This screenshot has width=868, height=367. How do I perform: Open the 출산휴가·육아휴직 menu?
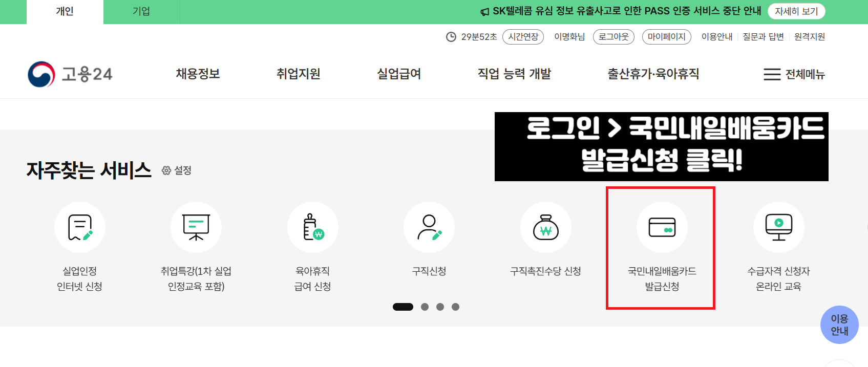pos(653,74)
